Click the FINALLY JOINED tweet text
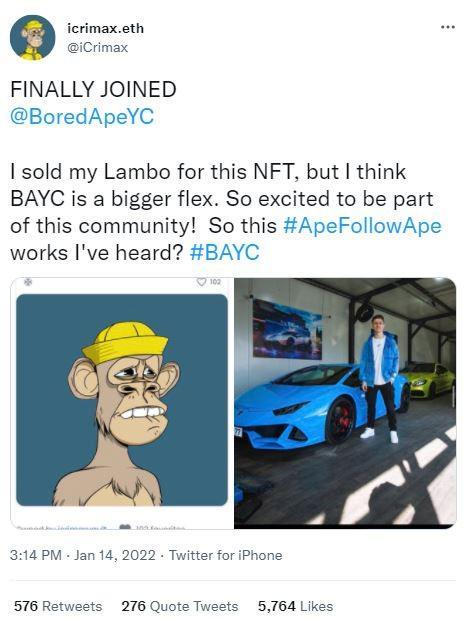The image size is (464, 625). point(93,89)
